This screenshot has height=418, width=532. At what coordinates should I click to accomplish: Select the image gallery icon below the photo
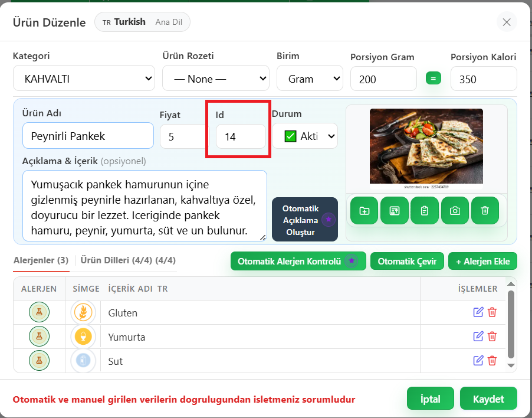(x=394, y=210)
